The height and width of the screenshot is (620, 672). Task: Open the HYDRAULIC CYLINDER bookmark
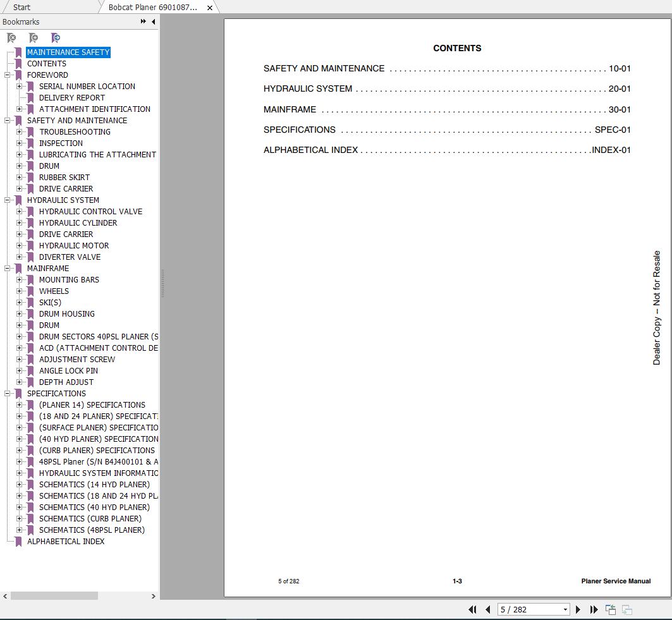pyautogui.click(x=78, y=223)
